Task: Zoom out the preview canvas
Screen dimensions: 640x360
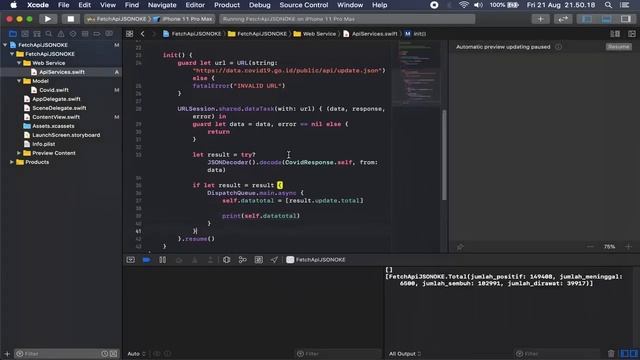Action: point(590,247)
